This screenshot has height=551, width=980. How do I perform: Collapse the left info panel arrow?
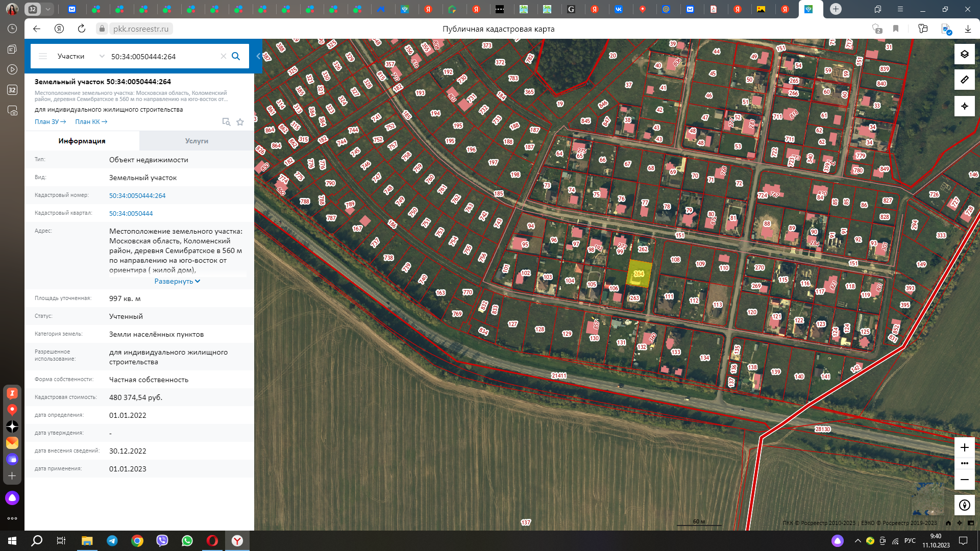(258, 56)
